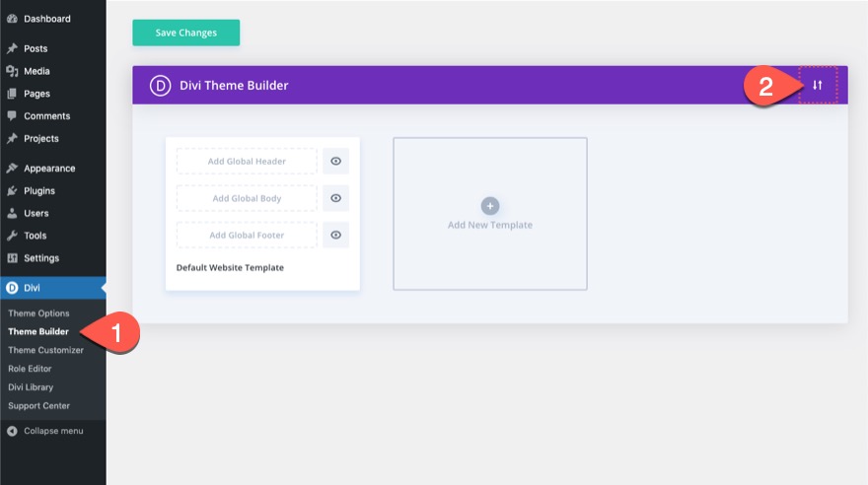The width and height of the screenshot is (868, 485).
Task: Click the Add New Template label
Action: (490, 225)
